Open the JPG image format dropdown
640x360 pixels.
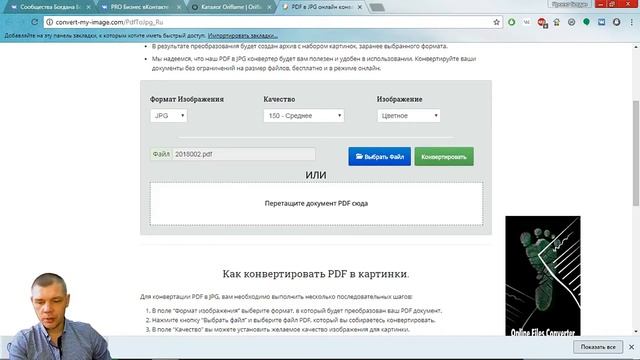tap(169, 116)
